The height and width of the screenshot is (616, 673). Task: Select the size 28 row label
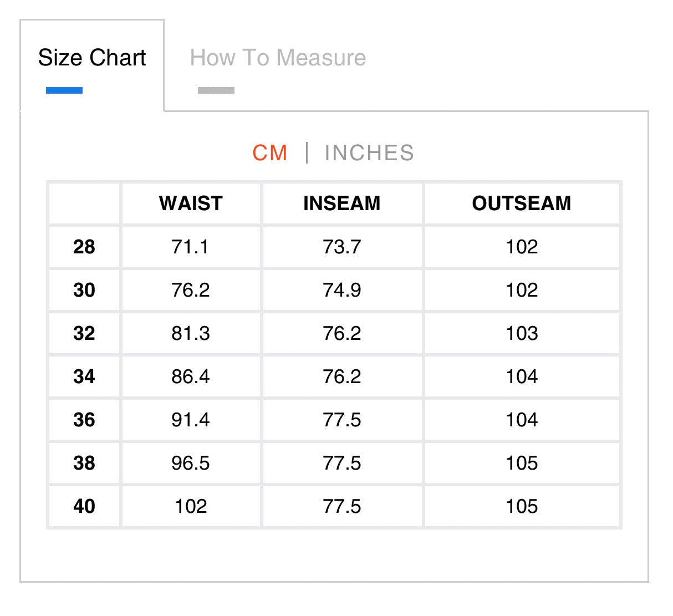tap(84, 247)
